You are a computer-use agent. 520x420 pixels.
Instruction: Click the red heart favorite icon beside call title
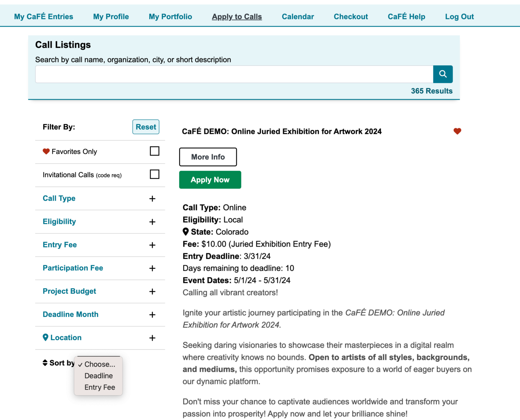[x=457, y=131]
